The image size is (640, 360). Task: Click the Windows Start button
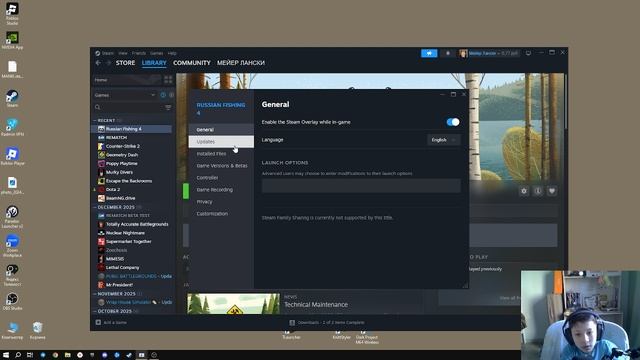point(6,355)
